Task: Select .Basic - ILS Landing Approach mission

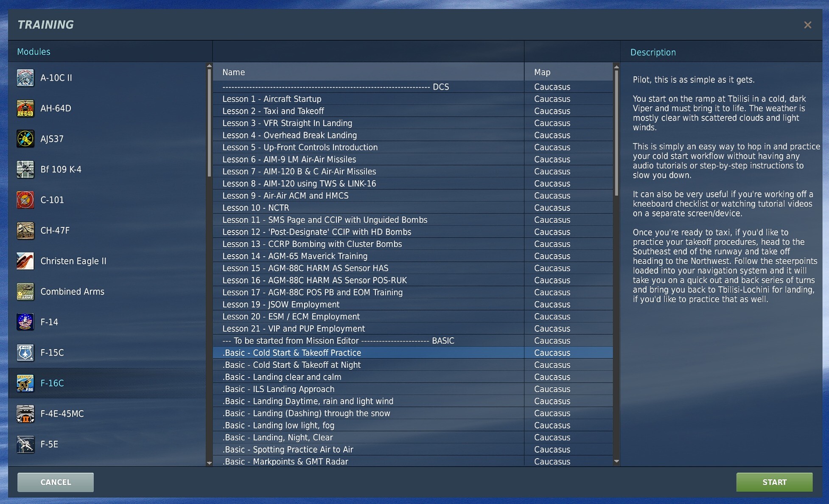Action: pos(278,389)
